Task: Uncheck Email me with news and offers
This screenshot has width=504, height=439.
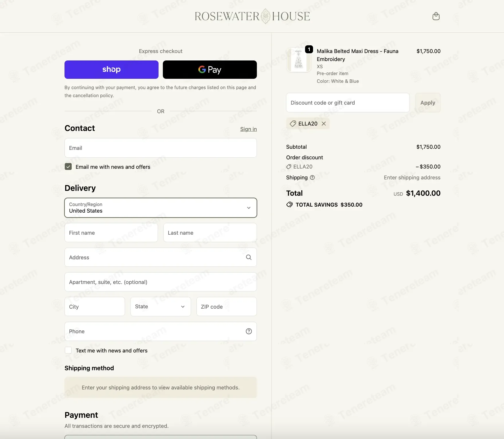Action: (68, 166)
